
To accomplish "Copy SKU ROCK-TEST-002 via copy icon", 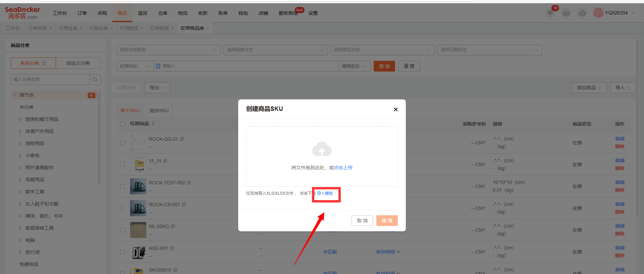I will tap(189, 183).
